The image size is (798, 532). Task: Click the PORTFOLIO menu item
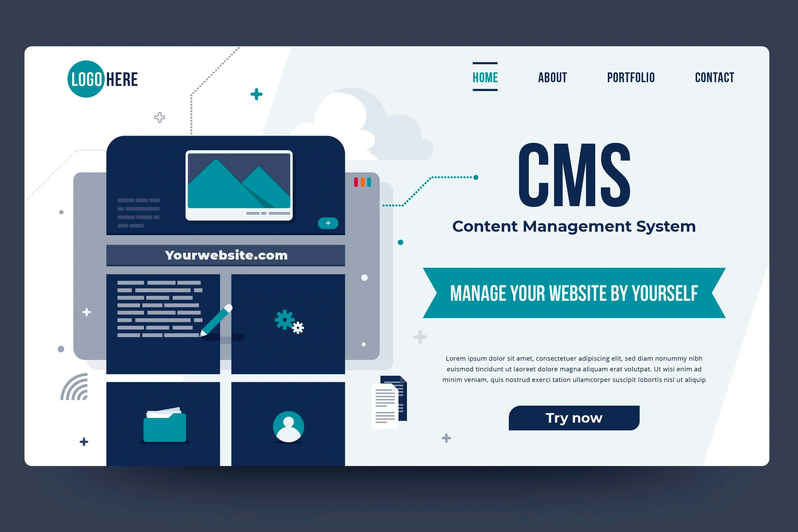point(630,78)
